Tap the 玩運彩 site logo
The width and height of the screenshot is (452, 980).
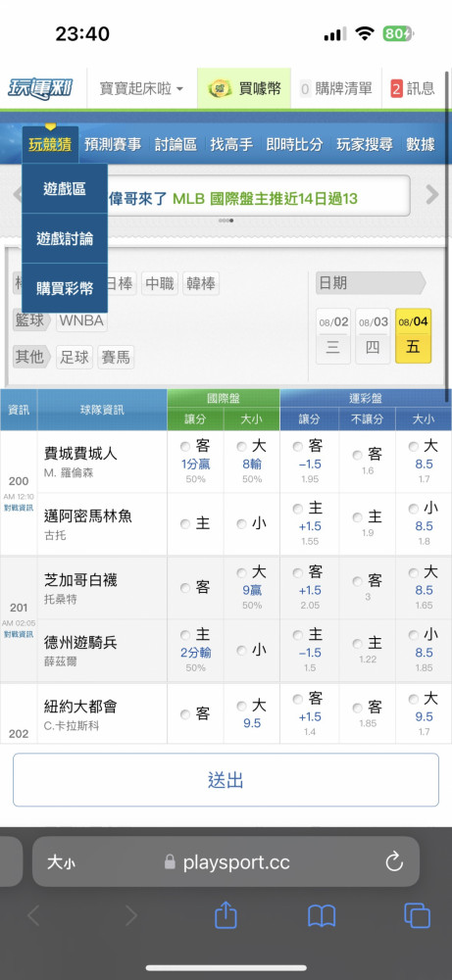tap(39, 88)
